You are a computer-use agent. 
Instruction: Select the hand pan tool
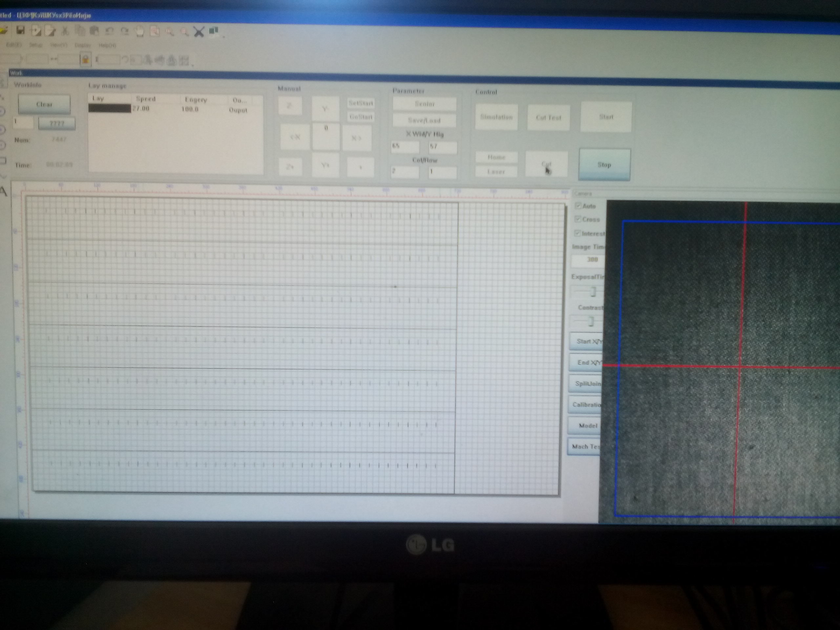tap(140, 31)
